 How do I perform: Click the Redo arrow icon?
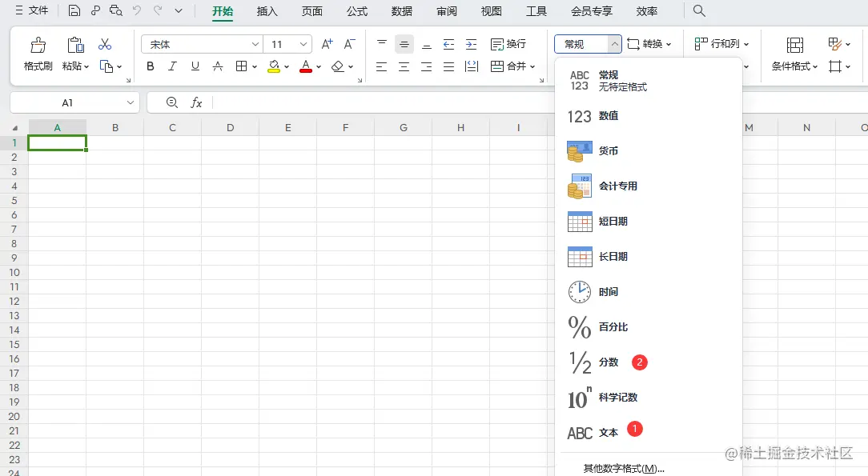(158, 10)
